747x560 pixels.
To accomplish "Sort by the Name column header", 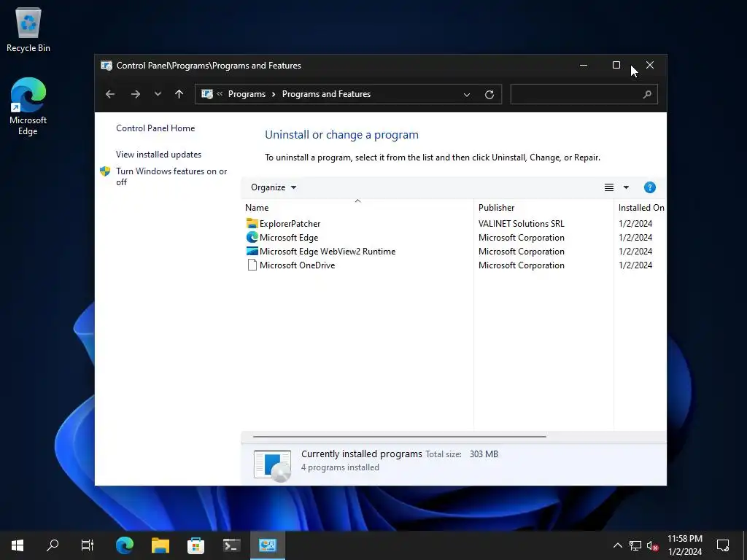I will (357, 208).
